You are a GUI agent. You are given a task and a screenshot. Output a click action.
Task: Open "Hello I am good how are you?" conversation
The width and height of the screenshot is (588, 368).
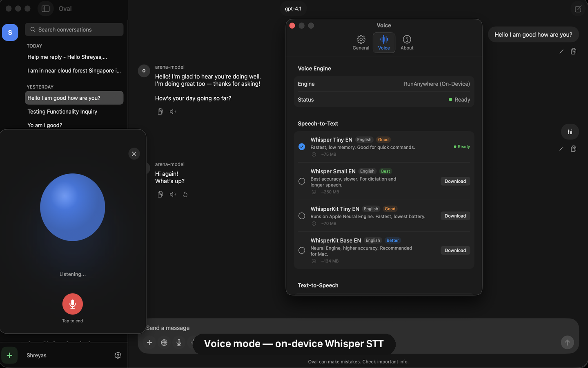coord(74,98)
